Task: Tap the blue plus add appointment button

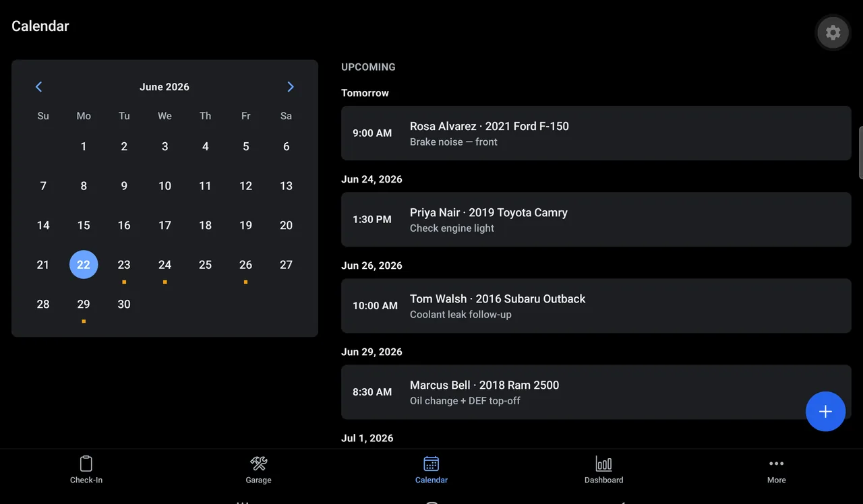Action: tap(825, 412)
